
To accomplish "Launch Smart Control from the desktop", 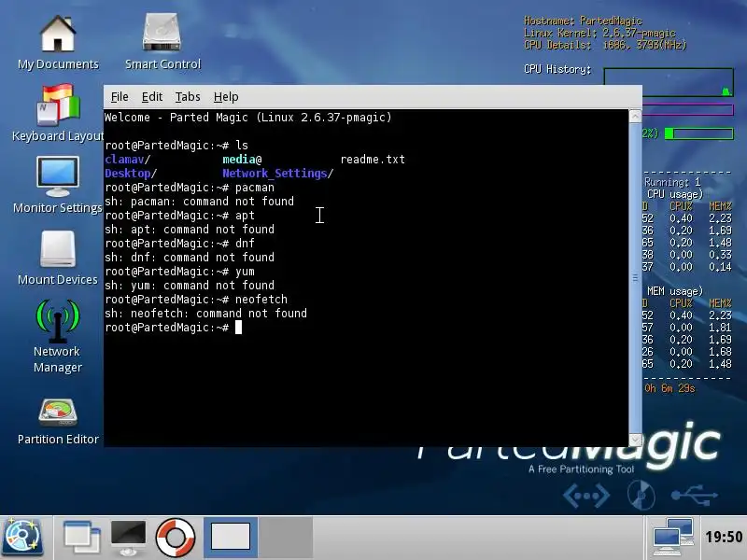I will pos(162,43).
